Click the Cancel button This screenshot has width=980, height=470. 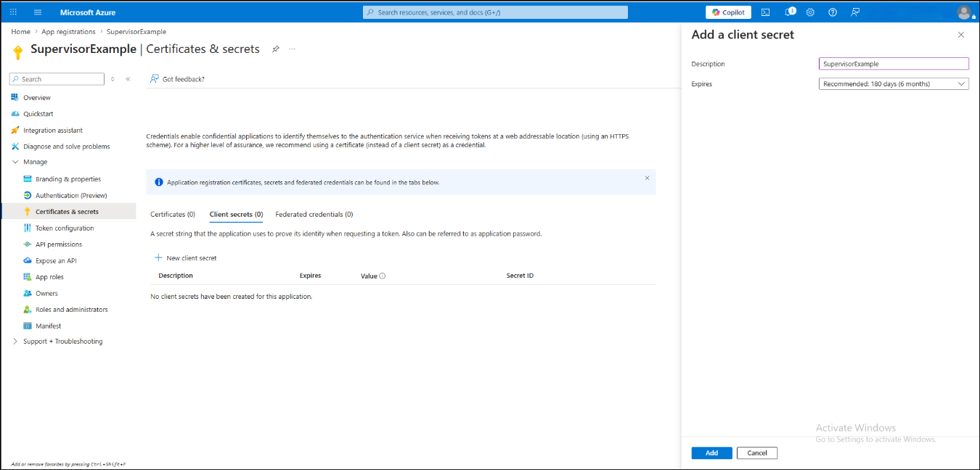[757, 453]
